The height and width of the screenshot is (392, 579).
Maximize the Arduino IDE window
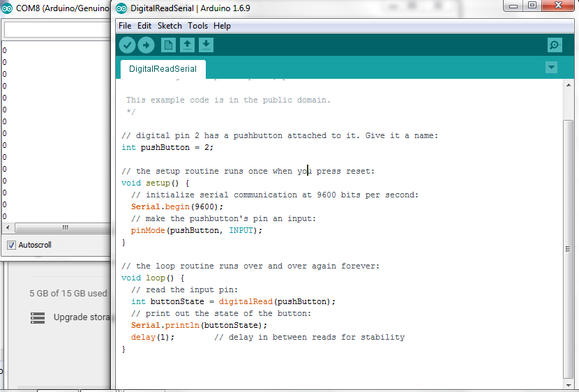pyautogui.click(x=532, y=5)
